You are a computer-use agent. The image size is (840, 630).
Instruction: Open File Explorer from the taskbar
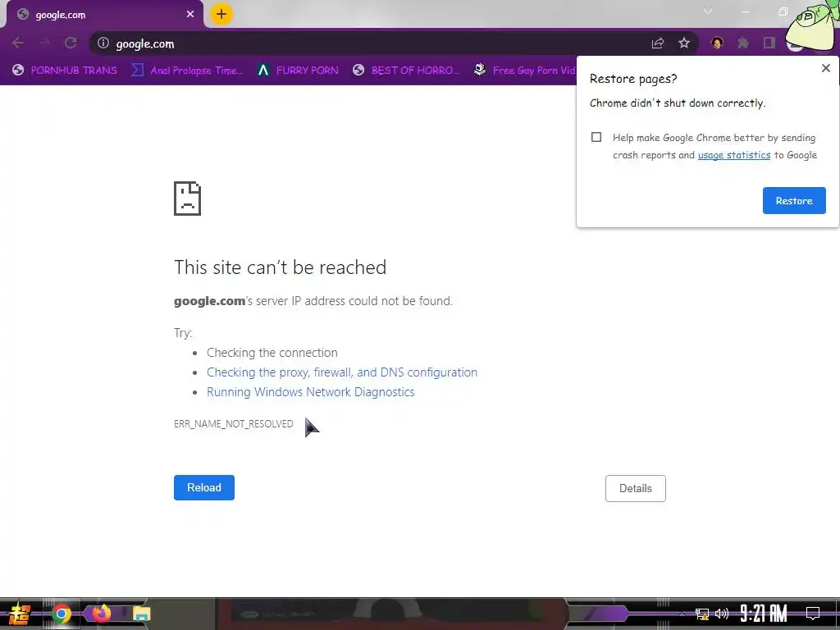pos(141,614)
